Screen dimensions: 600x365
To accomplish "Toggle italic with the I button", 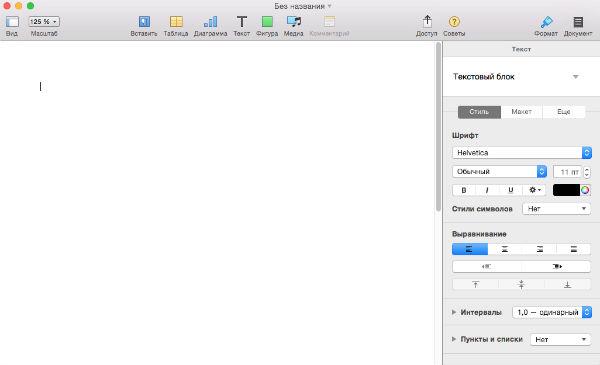I will 487,190.
